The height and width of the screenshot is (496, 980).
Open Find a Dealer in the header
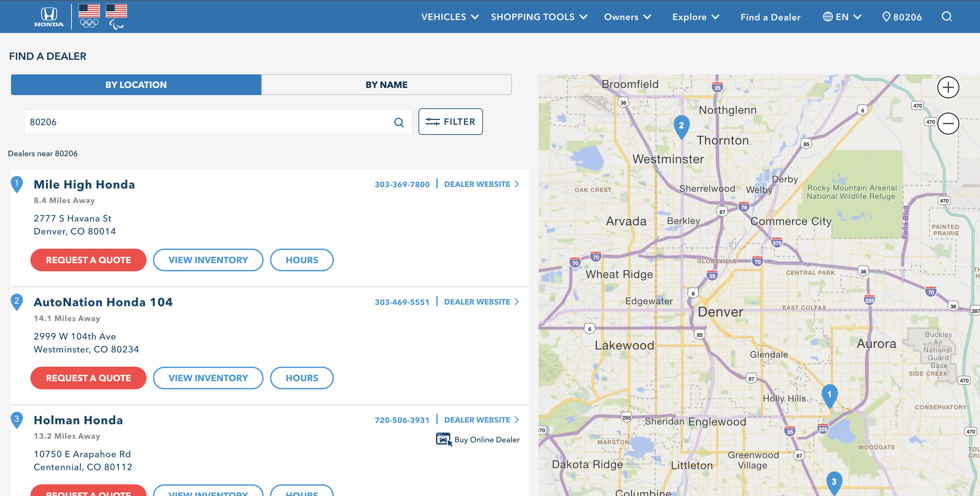pos(770,17)
